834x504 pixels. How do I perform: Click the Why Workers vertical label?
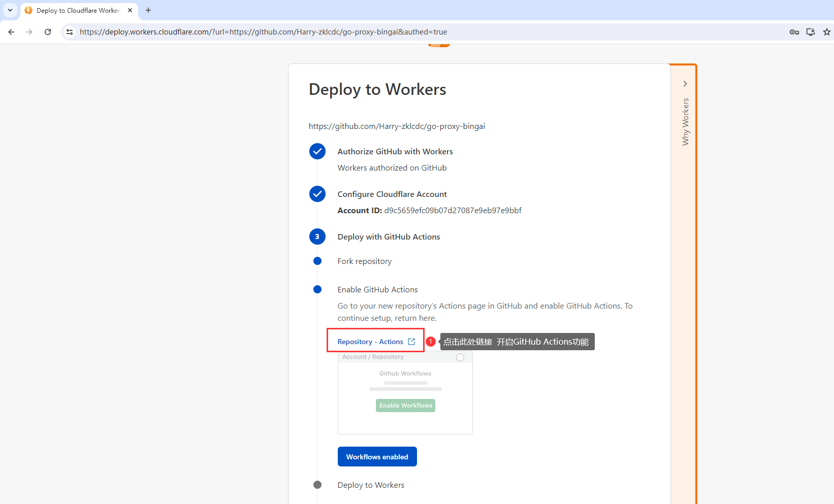point(686,122)
